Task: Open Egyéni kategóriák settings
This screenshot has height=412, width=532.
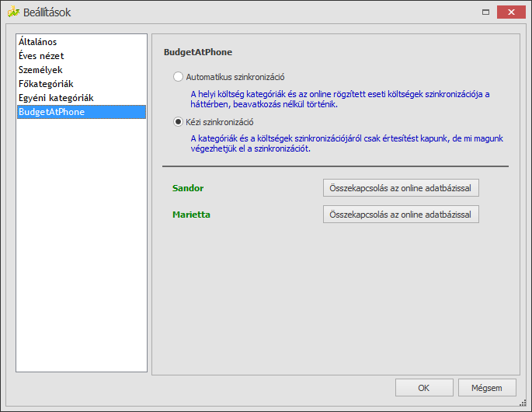Action: [55, 98]
